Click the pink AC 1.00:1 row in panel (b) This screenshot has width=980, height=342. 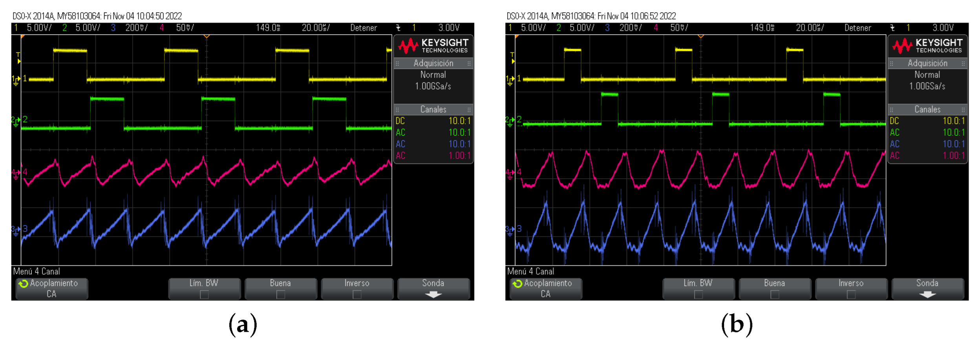click(x=927, y=156)
